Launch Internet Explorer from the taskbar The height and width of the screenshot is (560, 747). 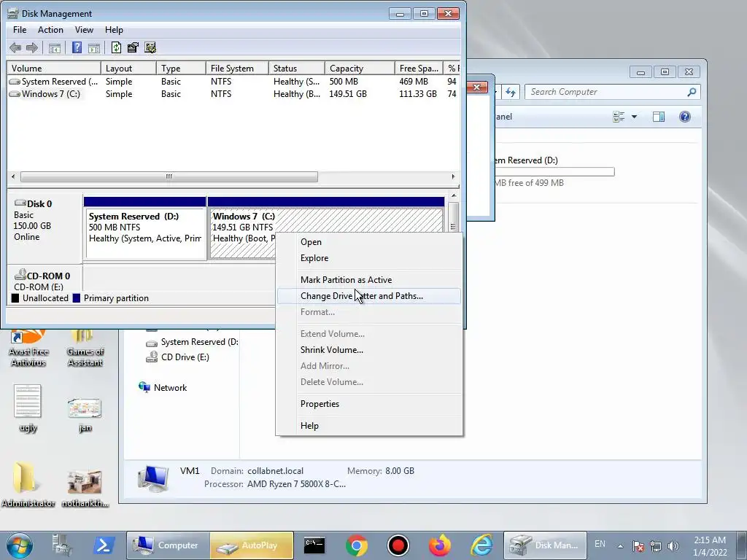tap(481, 545)
